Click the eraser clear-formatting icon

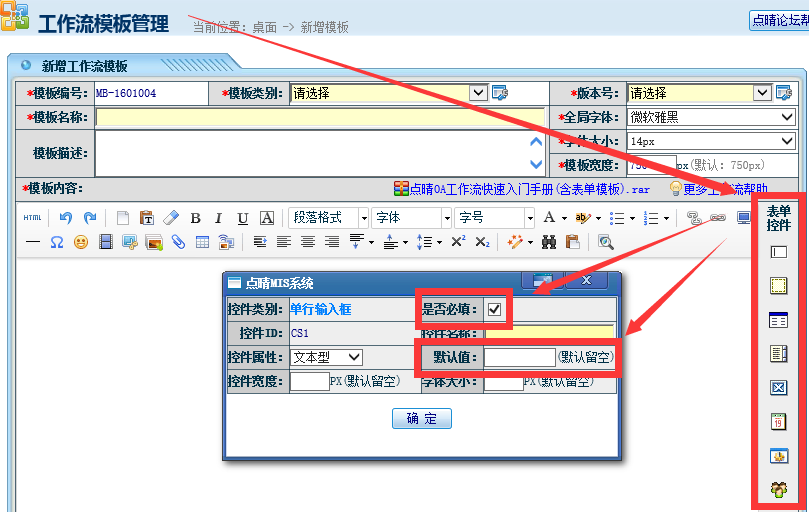170,218
